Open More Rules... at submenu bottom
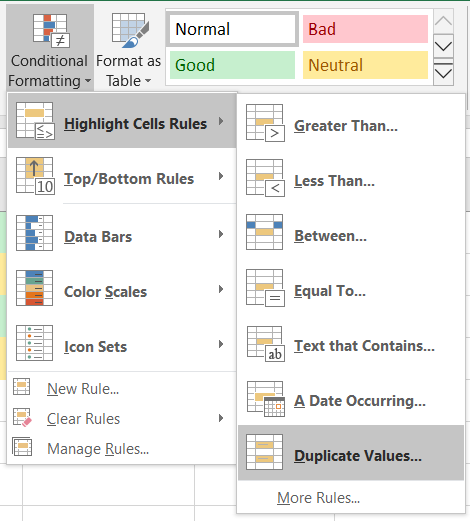Image resolution: width=470 pixels, height=521 pixels. (318, 498)
